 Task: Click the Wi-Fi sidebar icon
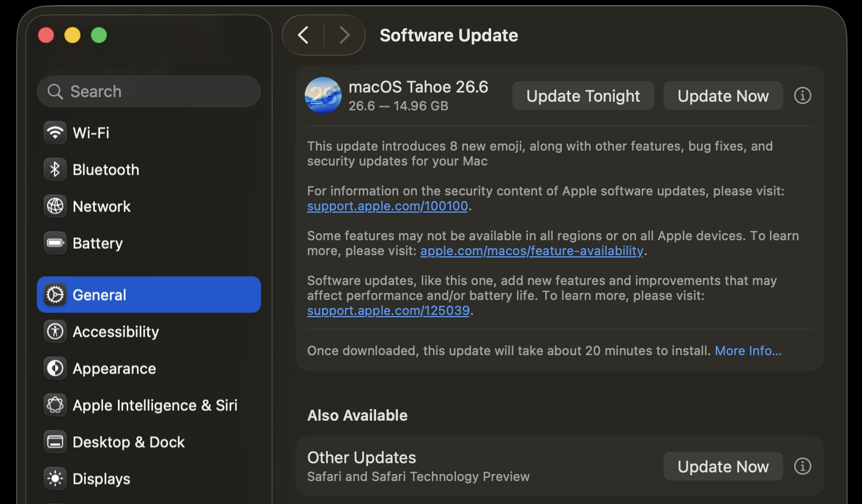(55, 133)
